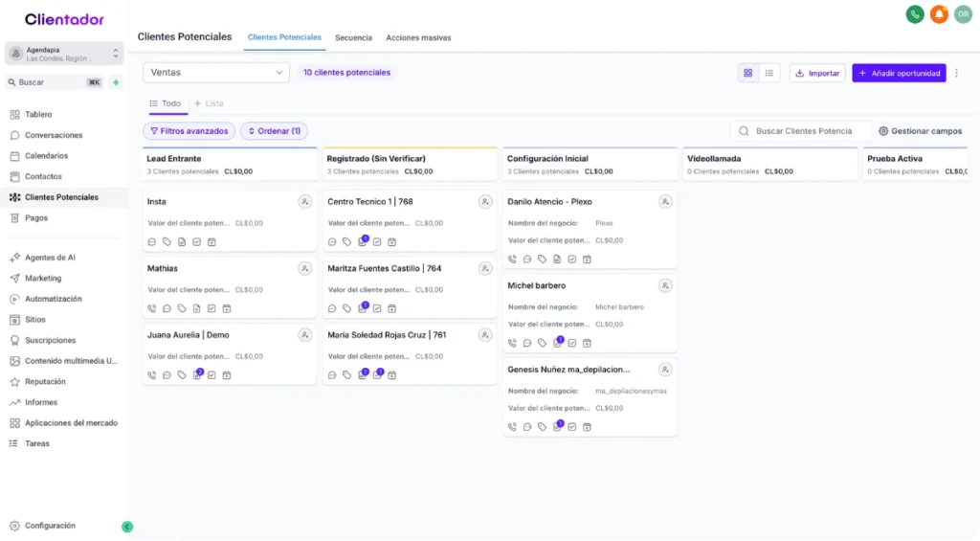Screen dimensions: 980x541
Task: Click the assign user icon on Insta card
Action: [x=304, y=202]
